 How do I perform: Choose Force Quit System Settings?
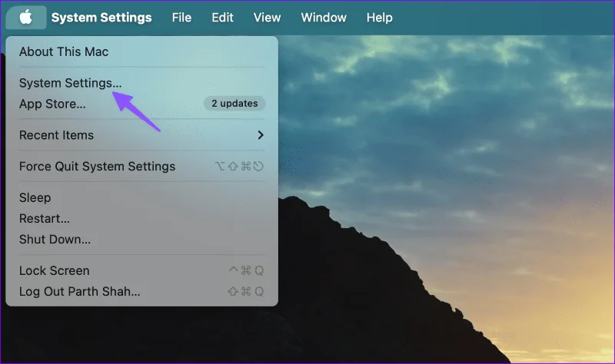(x=142, y=167)
